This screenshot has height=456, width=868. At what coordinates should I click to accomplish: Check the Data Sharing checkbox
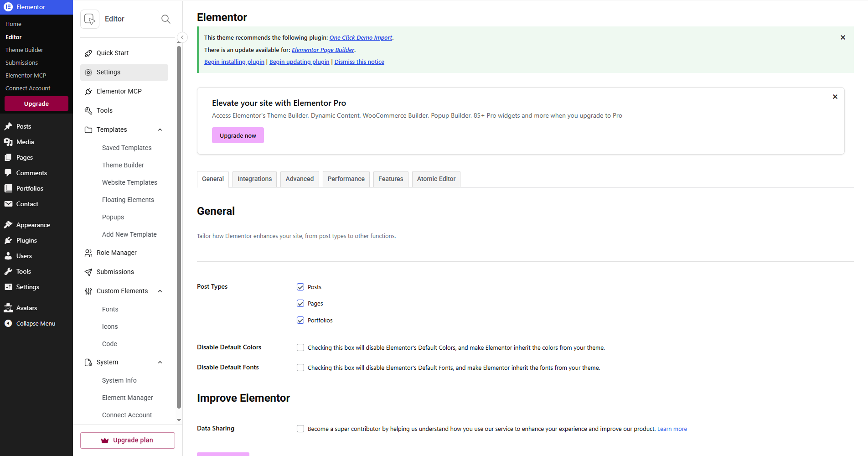[x=300, y=429]
